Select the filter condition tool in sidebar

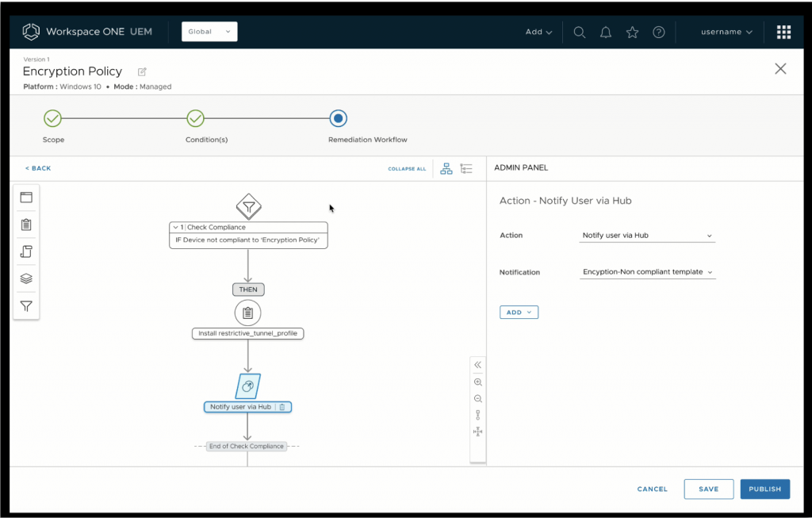(26, 306)
